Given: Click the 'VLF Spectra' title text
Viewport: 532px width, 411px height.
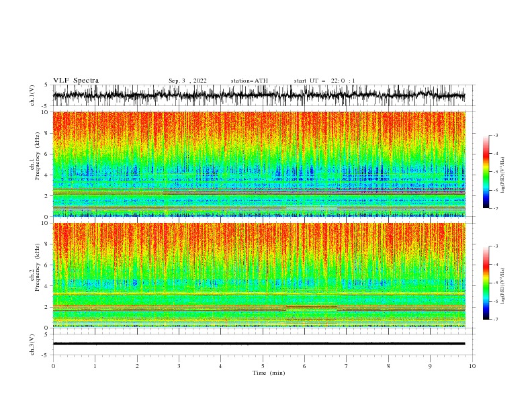Looking at the screenshot, I should tap(76, 81).
